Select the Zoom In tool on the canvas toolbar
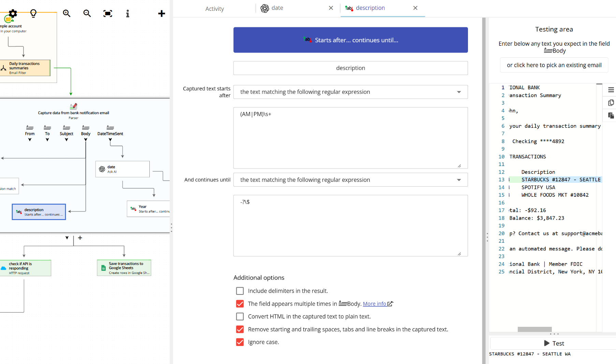Image resolution: width=616 pixels, height=364 pixels. click(67, 14)
